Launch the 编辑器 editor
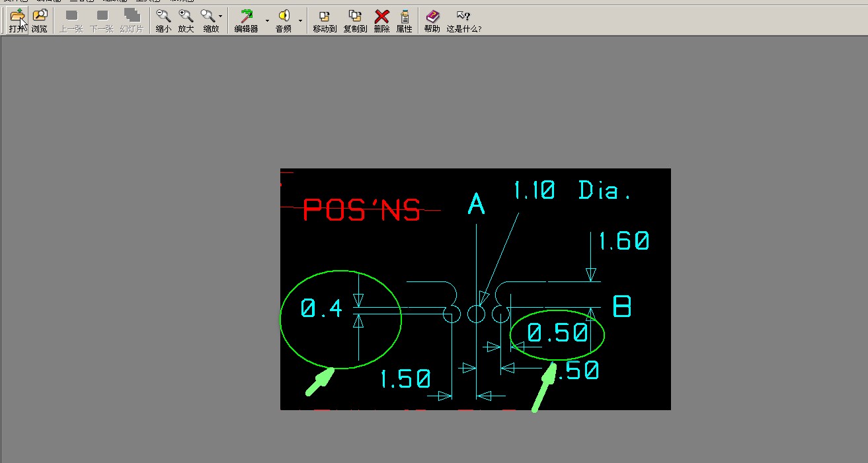Image resolution: width=868 pixels, height=463 pixels. click(246, 20)
